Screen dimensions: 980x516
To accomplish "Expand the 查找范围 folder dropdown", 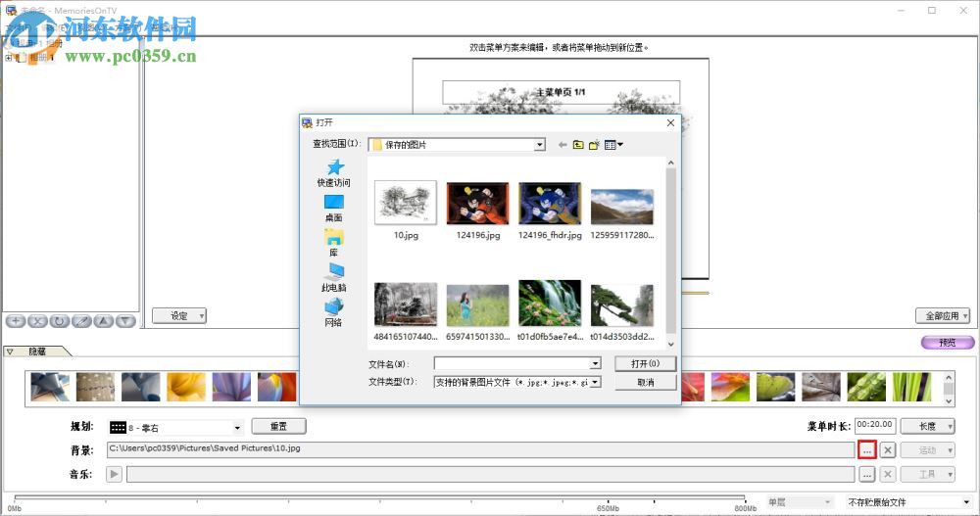I will [x=539, y=145].
